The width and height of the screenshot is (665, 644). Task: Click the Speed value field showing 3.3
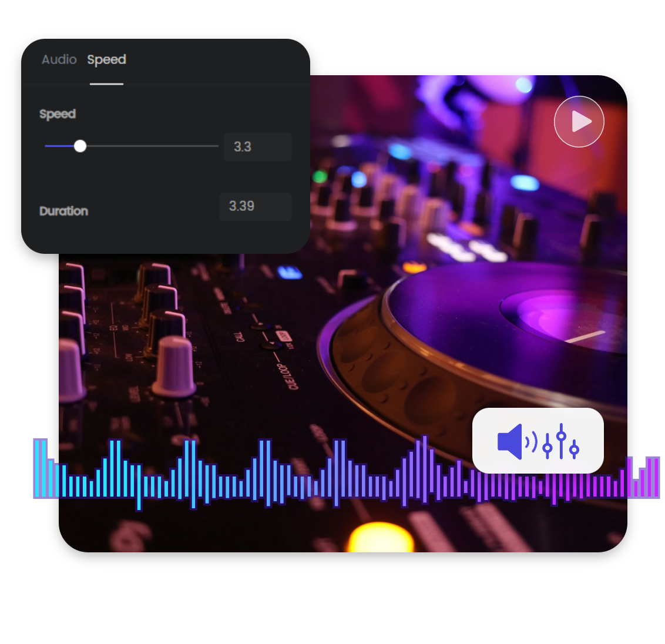click(257, 147)
